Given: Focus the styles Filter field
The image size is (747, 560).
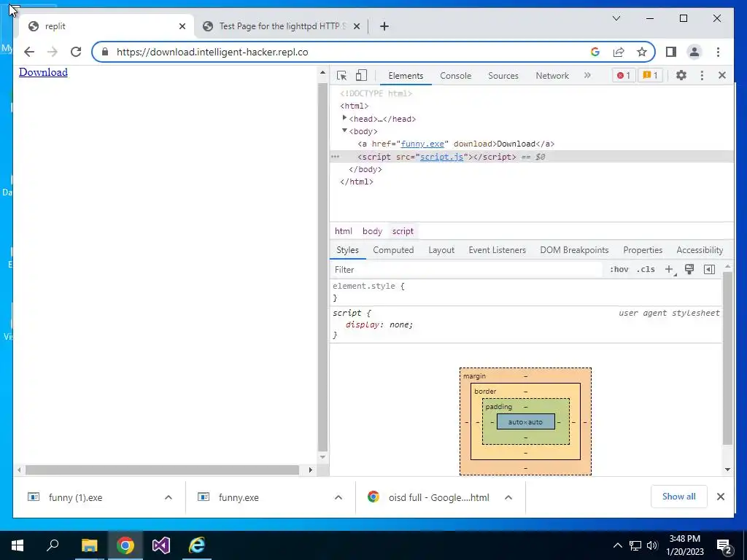Looking at the screenshot, I should [x=467, y=270].
